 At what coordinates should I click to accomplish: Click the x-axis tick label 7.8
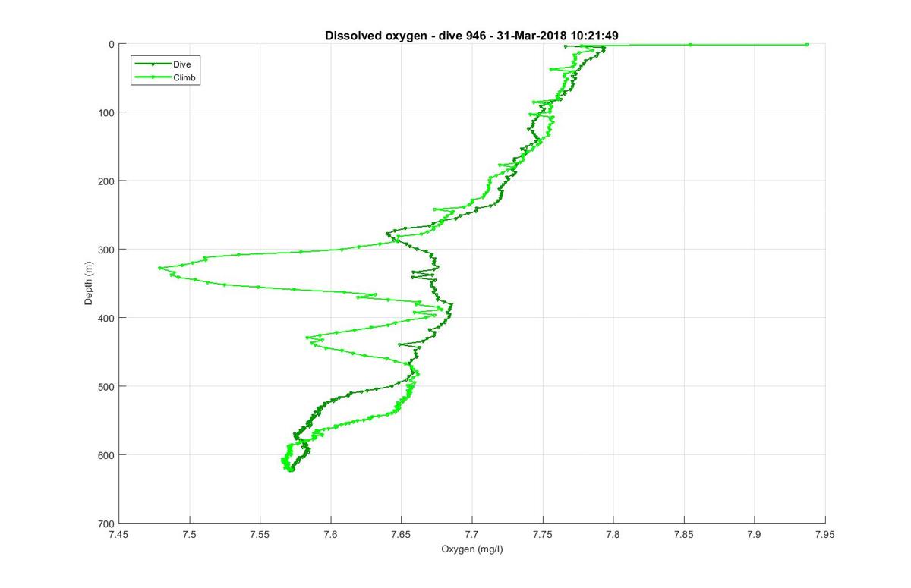pyautogui.click(x=613, y=534)
